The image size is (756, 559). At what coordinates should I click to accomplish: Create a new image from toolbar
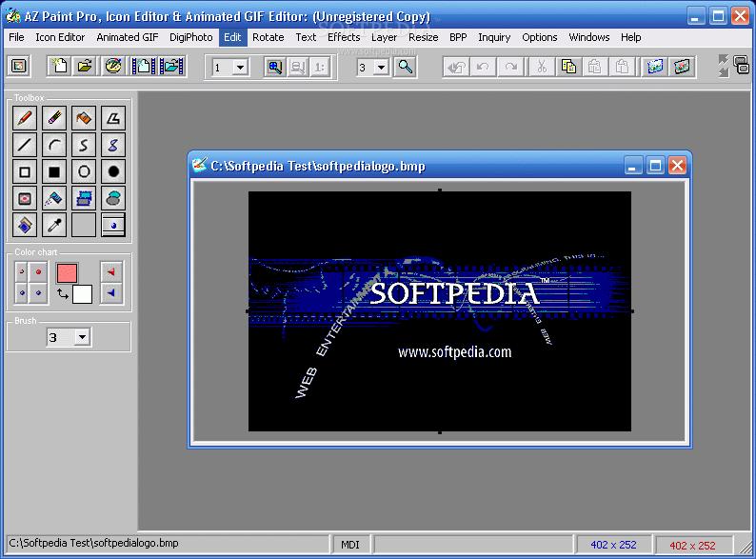pos(59,66)
